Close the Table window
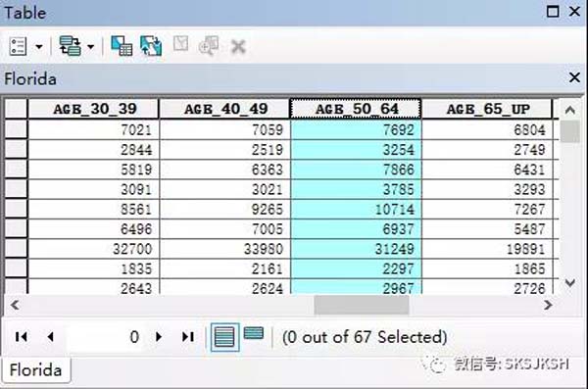Viewport: 588px width, 389px height. 574,11
